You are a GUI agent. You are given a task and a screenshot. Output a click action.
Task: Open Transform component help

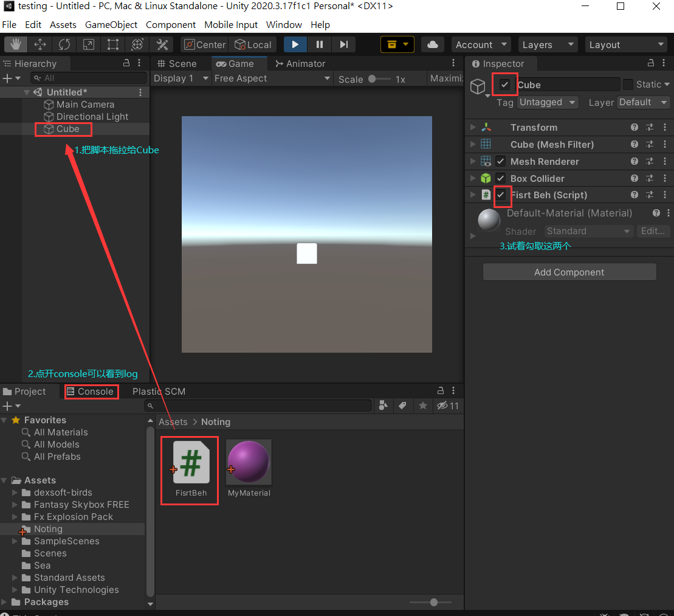634,127
